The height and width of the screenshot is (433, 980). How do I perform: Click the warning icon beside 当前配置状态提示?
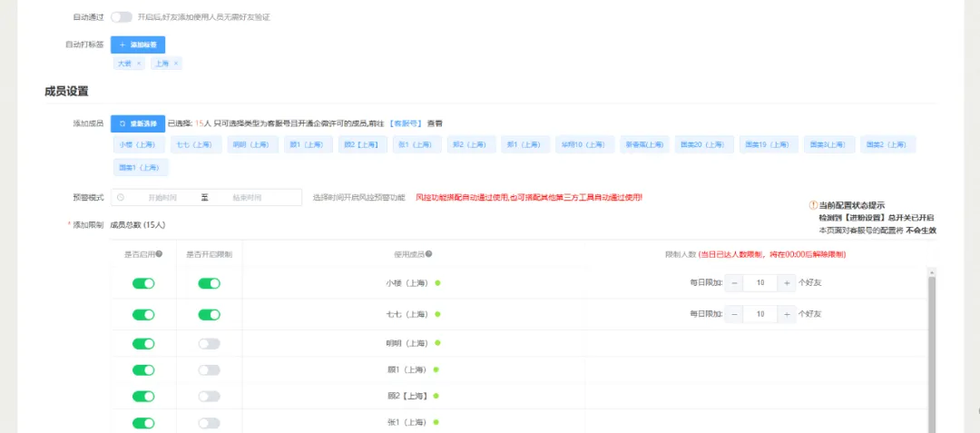[x=813, y=205]
